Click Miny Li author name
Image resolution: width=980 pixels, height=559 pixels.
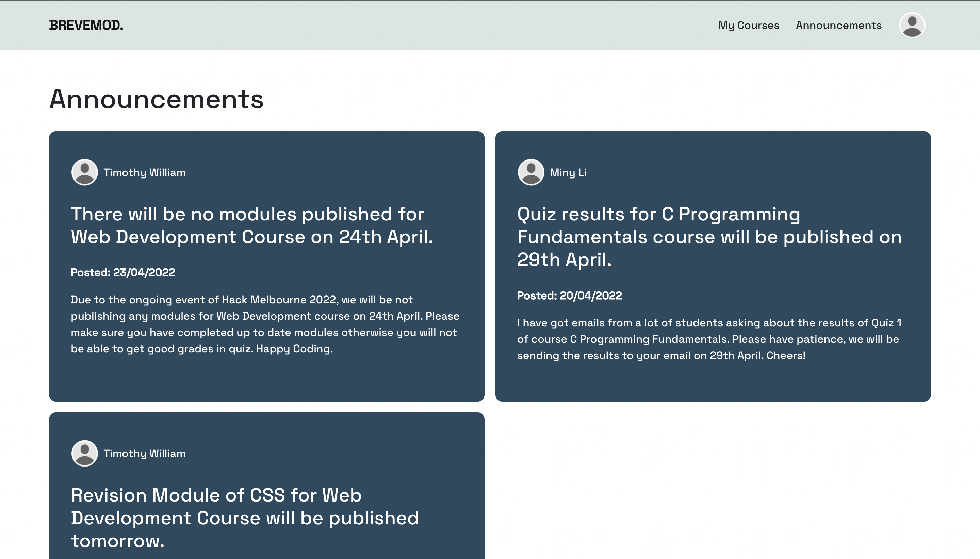pyautogui.click(x=568, y=172)
